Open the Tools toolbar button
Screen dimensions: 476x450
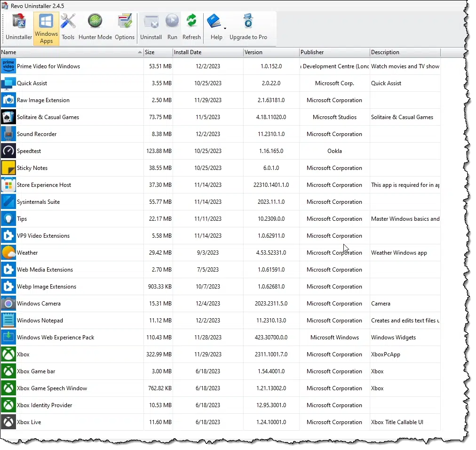(x=68, y=27)
